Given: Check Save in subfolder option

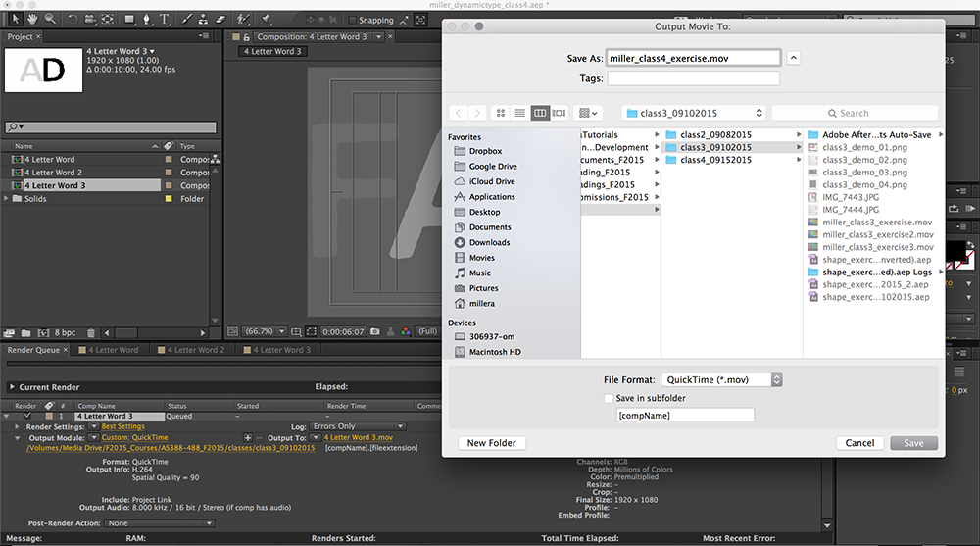Looking at the screenshot, I should point(609,398).
